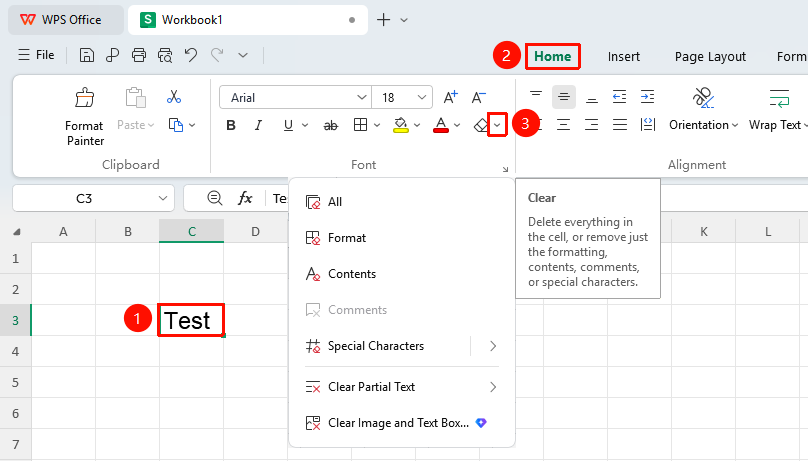Click the Orientation icon
The image size is (808, 461).
(x=703, y=97)
